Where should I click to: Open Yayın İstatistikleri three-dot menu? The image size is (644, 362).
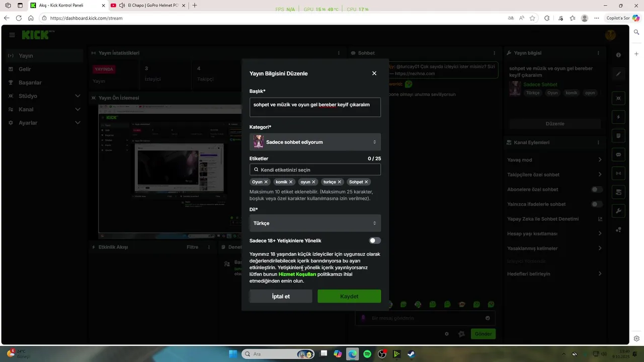pos(339,53)
